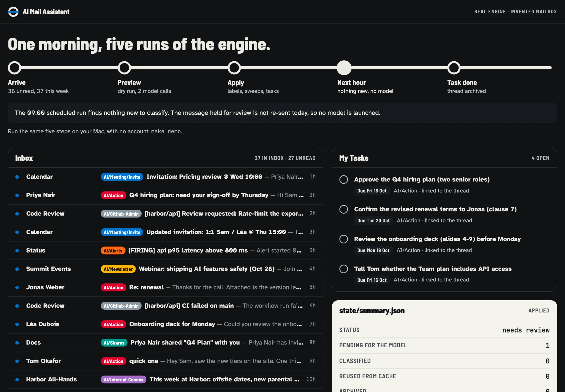Tick the Review onboarding deck task circle
The image size is (565, 392).
click(343, 239)
